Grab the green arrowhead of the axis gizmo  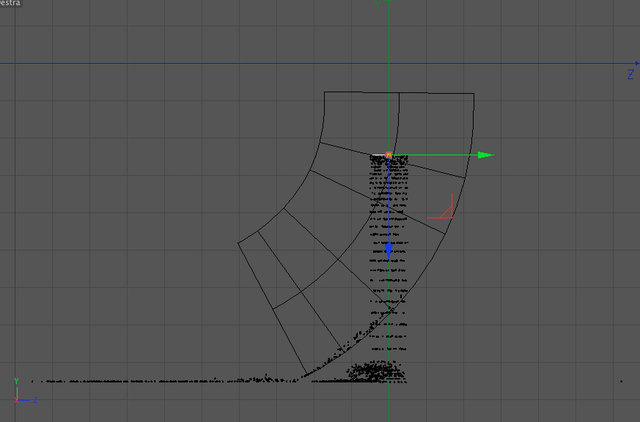(486, 155)
